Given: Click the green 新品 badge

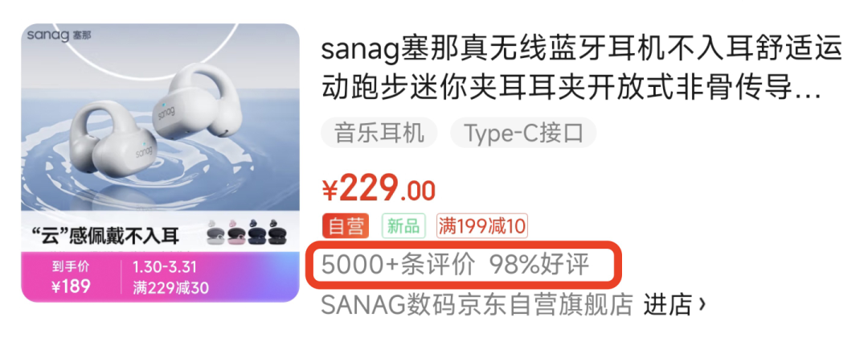Looking at the screenshot, I should pos(403,226).
